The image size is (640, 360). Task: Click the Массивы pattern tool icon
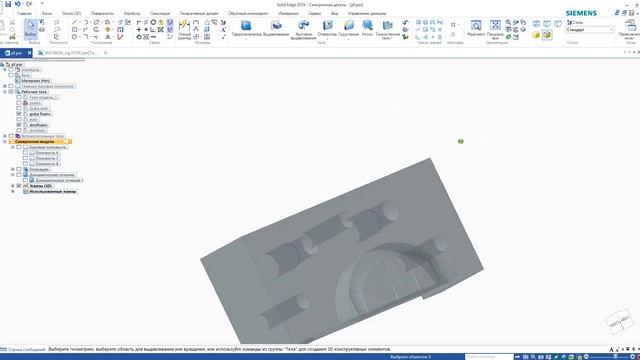(453, 25)
